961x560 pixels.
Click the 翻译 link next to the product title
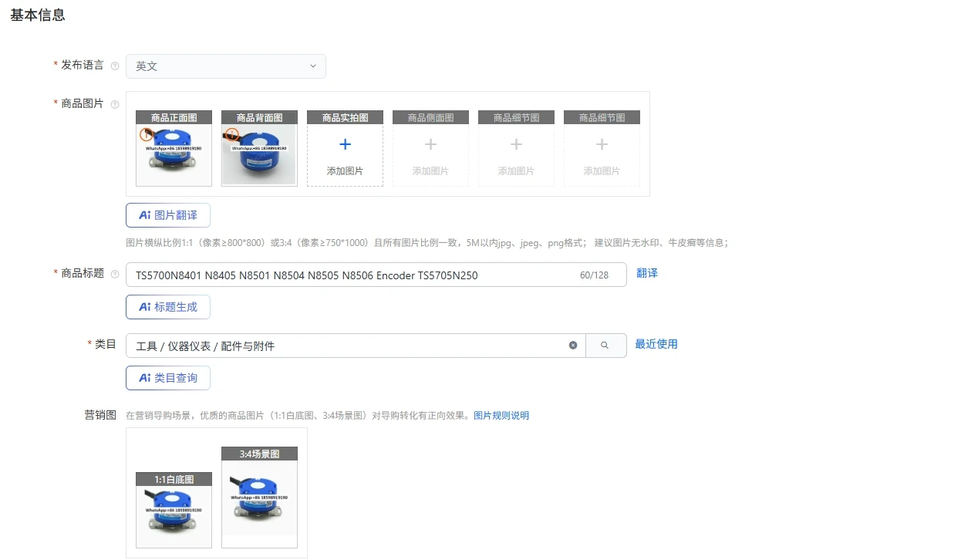tap(647, 273)
